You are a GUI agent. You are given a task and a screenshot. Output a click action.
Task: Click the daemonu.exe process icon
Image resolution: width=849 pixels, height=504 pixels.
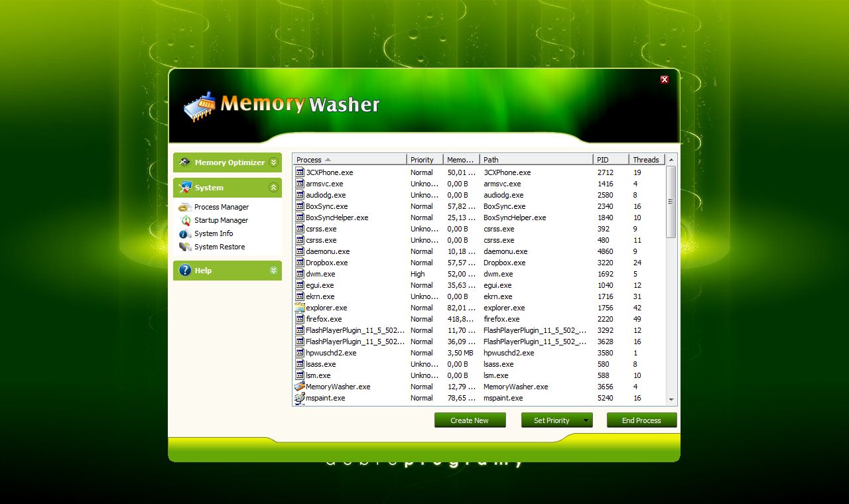pos(300,251)
